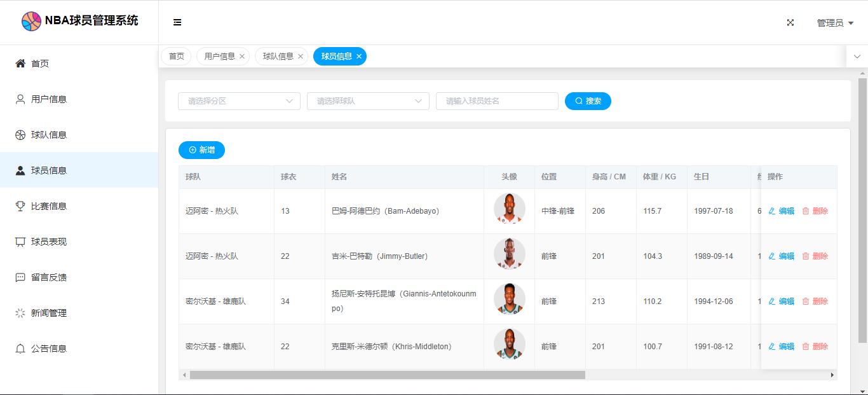The height and width of the screenshot is (395, 868).
Task: Open 公告信息 in the sidebar
Action: 49,349
